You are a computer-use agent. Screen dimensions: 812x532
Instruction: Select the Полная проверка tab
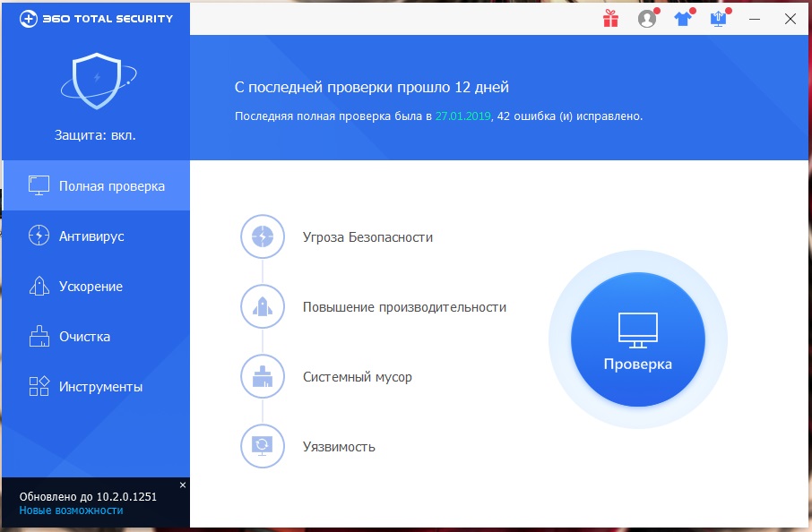click(x=96, y=185)
